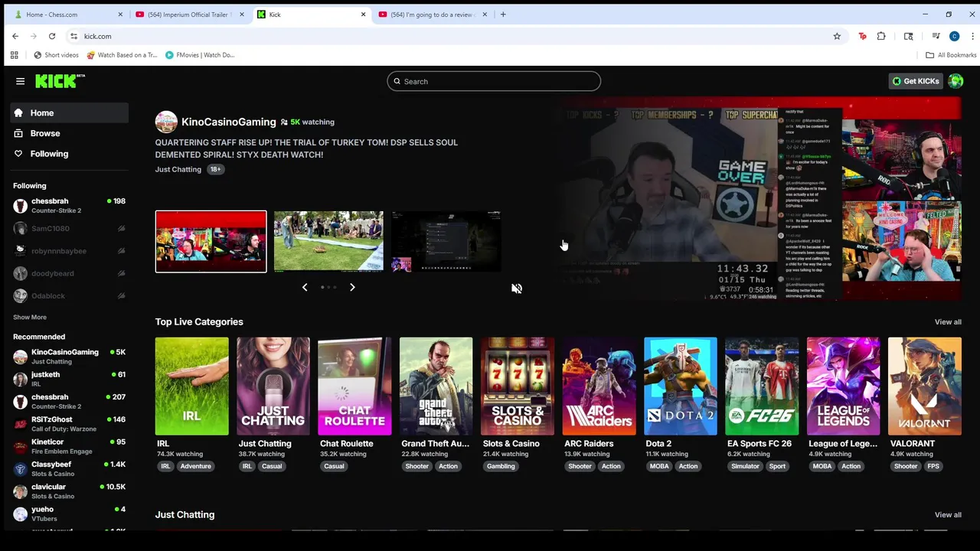This screenshot has height=551, width=980.
Task: Open the hamburger menu beside Kick logo
Action: coord(21,81)
